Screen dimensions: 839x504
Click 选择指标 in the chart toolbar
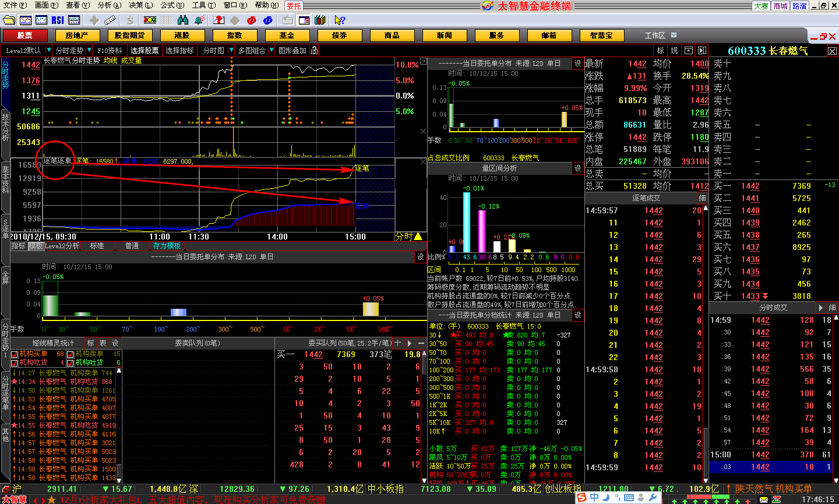coord(179,51)
